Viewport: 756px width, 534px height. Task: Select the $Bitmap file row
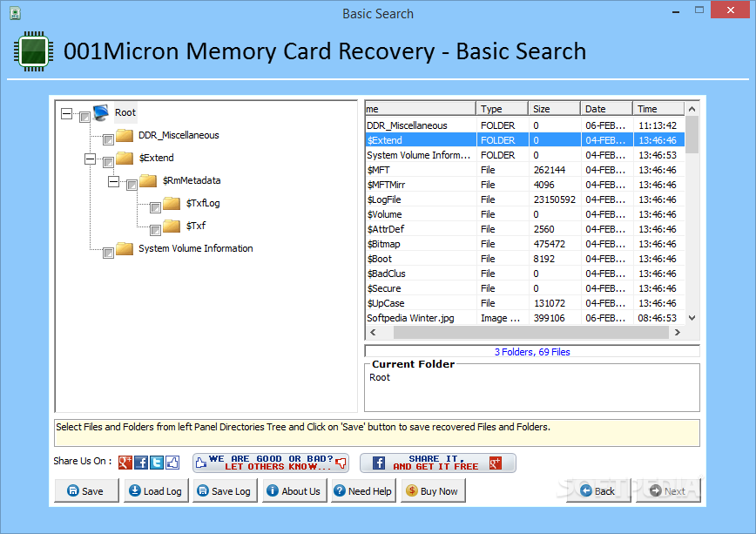point(524,244)
